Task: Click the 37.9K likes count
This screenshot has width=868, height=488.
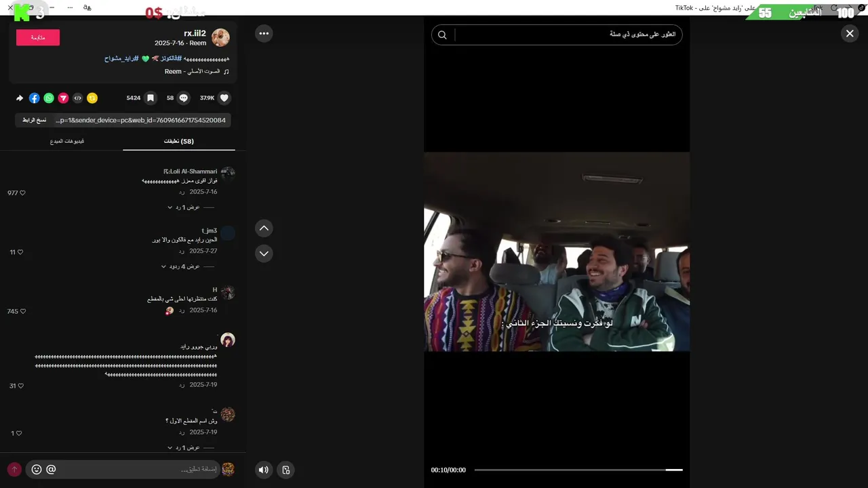Action: 207,98
